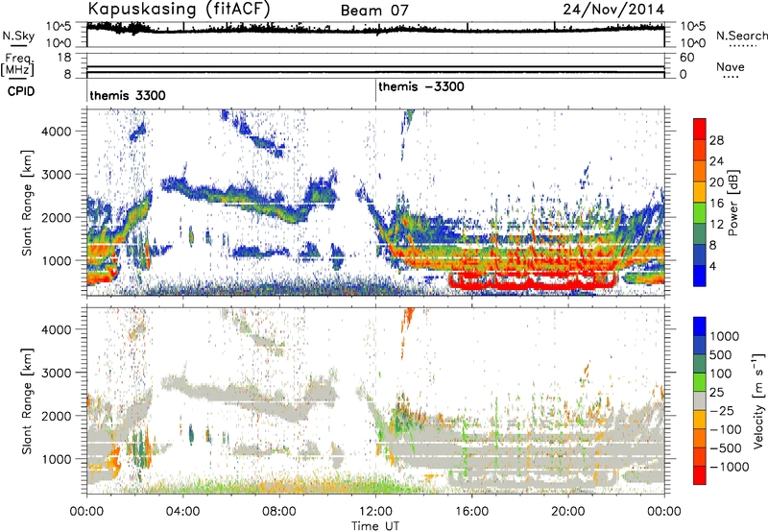Click the '28' tick on Power colorbar
Viewport: 768px width, 532px height.
(x=716, y=140)
